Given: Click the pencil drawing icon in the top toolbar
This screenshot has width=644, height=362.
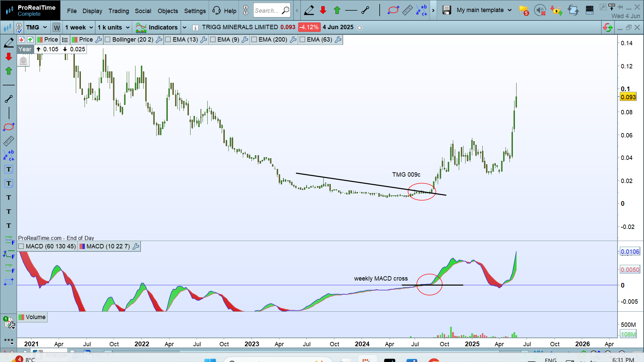Looking at the screenshot, I should coord(309,10).
